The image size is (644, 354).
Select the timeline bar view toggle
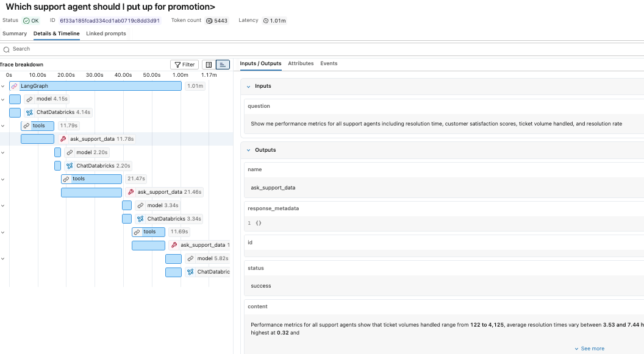[223, 65]
